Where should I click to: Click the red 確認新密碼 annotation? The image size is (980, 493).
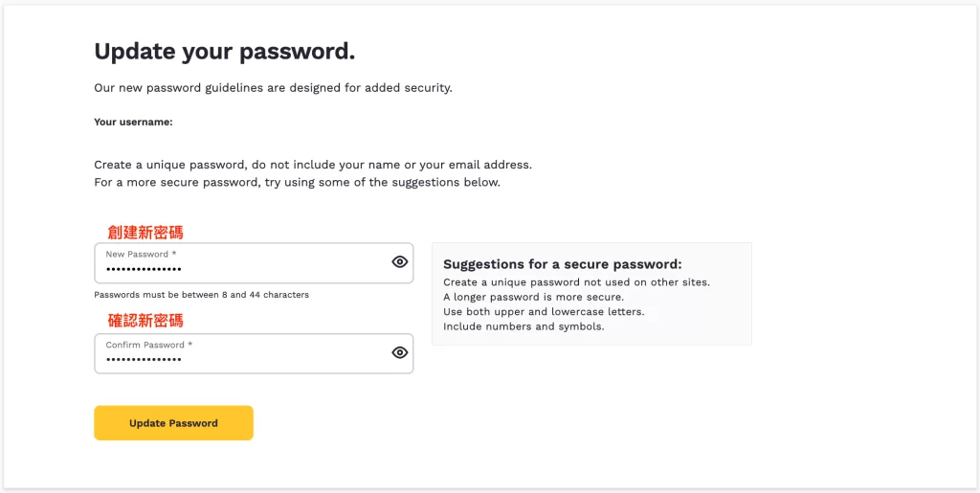coord(145,322)
